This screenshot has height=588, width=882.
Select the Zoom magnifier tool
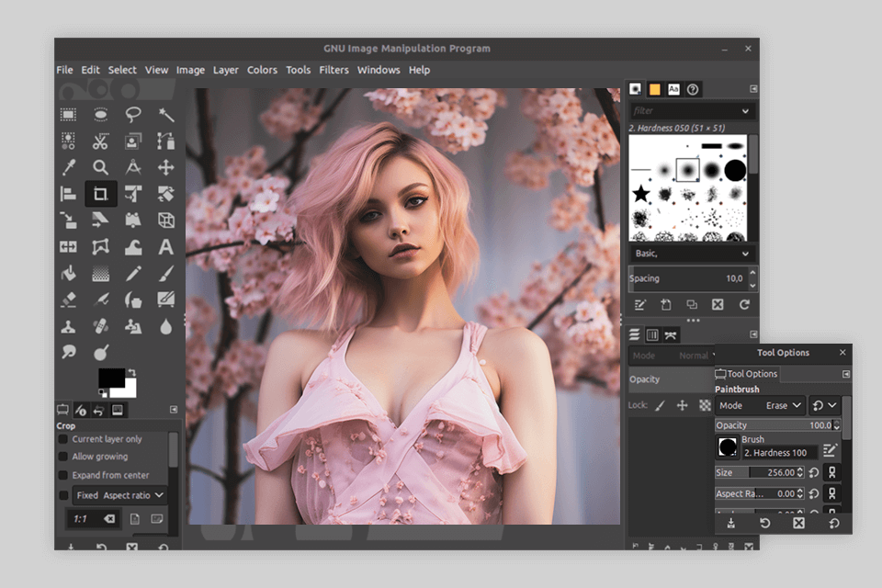(x=101, y=167)
